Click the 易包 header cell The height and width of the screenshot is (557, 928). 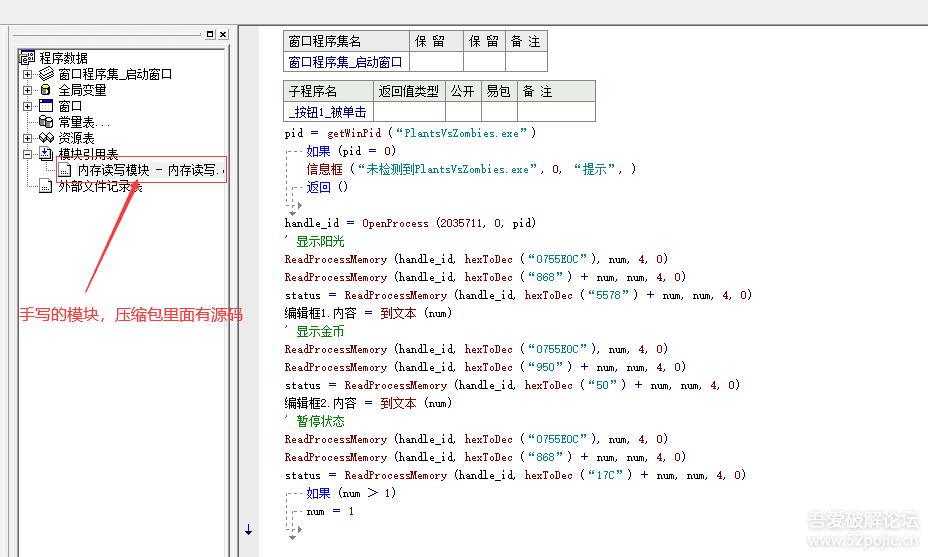(x=500, y=91)
